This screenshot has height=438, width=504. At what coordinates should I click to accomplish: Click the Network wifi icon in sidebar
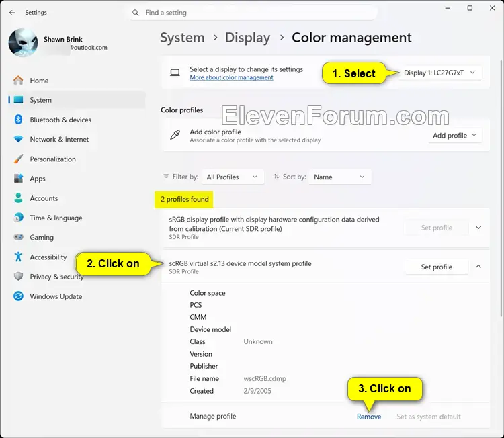click(18, 139)
